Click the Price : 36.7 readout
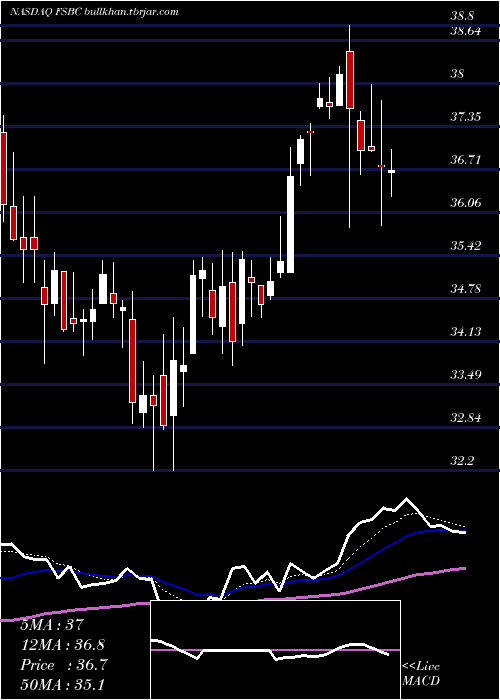 (64, 665)
